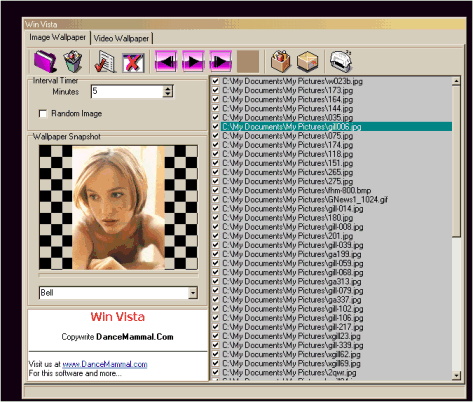Click the checklist icon with the red checkmark

(105, 61)
